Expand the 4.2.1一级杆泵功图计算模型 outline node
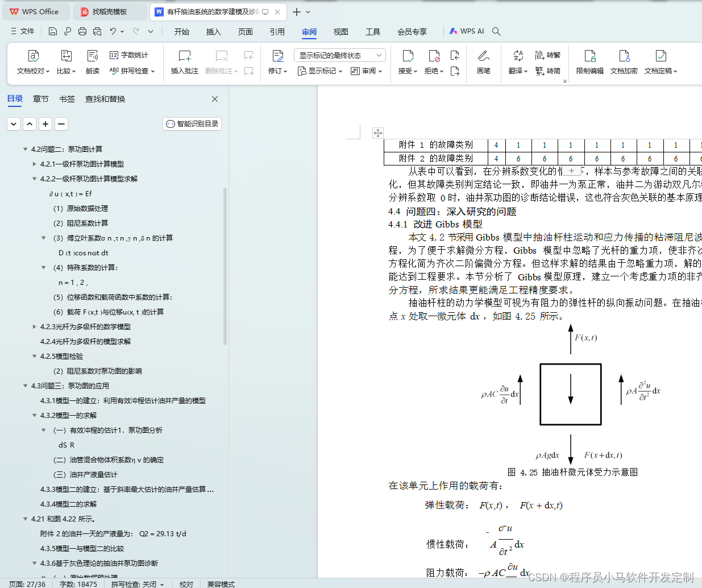Image resolution: width=702 pixels, height=588 pixels. tap(34, 164)
